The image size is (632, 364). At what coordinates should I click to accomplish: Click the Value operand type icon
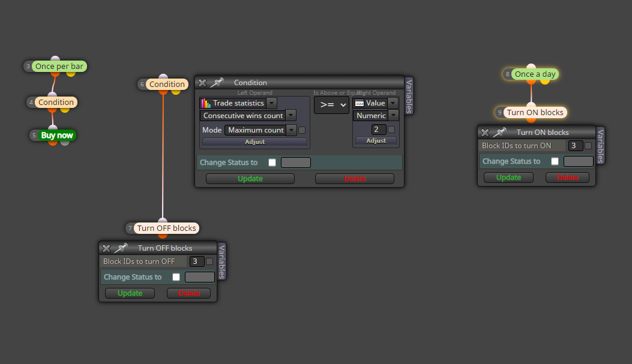click(359, 103)
